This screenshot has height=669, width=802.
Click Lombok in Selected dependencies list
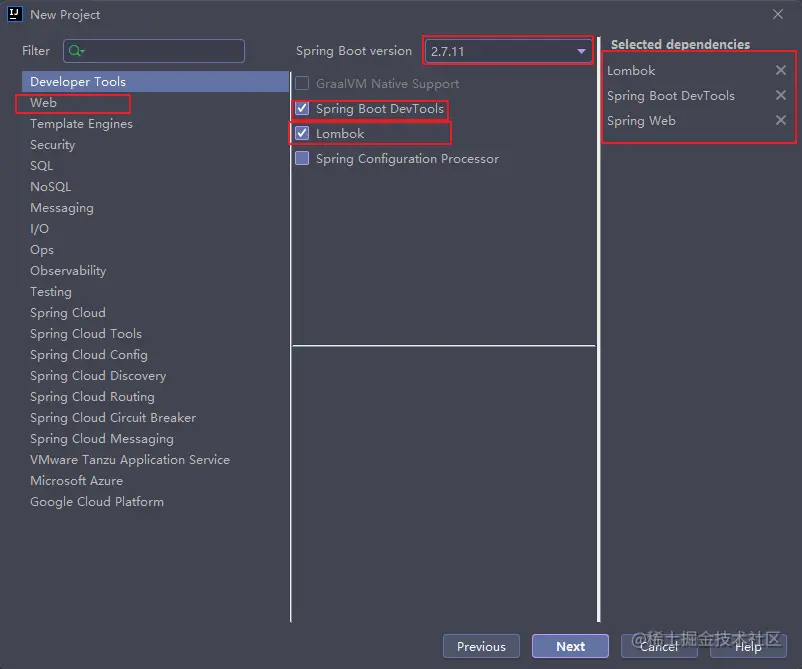[631, 71]
